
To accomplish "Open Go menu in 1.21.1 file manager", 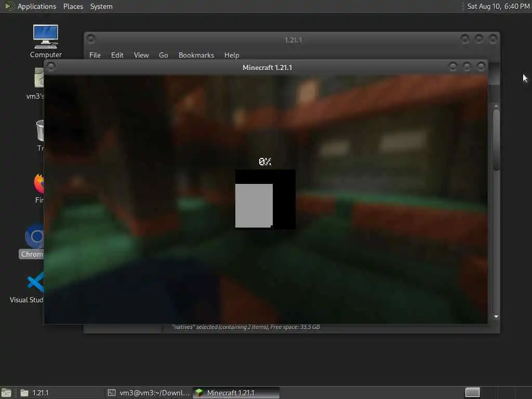I will tap(163, 55).
